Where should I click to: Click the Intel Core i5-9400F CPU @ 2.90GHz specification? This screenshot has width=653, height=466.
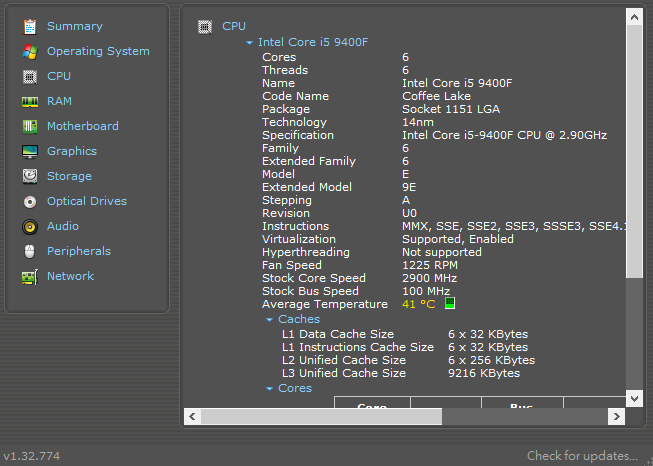tap(504, 135)
